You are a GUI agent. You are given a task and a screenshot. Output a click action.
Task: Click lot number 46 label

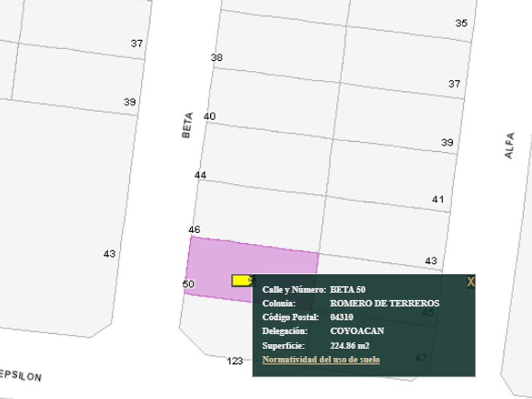tap(194, 230)
